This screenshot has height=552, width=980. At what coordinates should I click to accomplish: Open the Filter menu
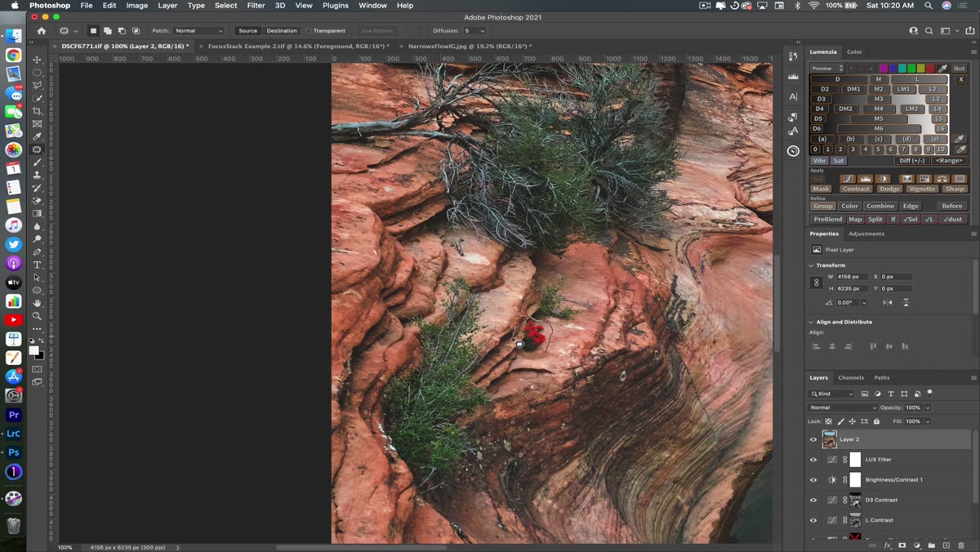pos(256,6)
